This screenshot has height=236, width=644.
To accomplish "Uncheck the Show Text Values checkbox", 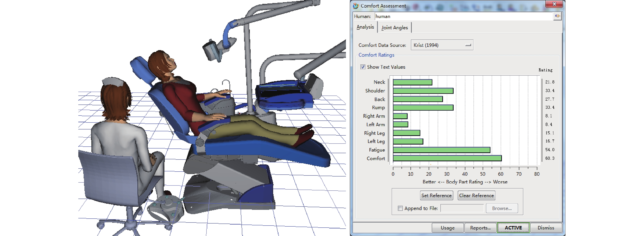I will click(x=363, y=67).
